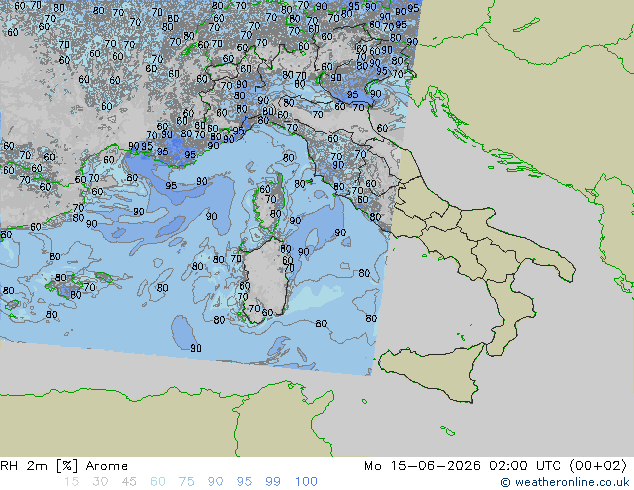The width and height of the screenshot is (634, 490).
Task: Select the light-blue legend value 60
Action: [158, 482]
